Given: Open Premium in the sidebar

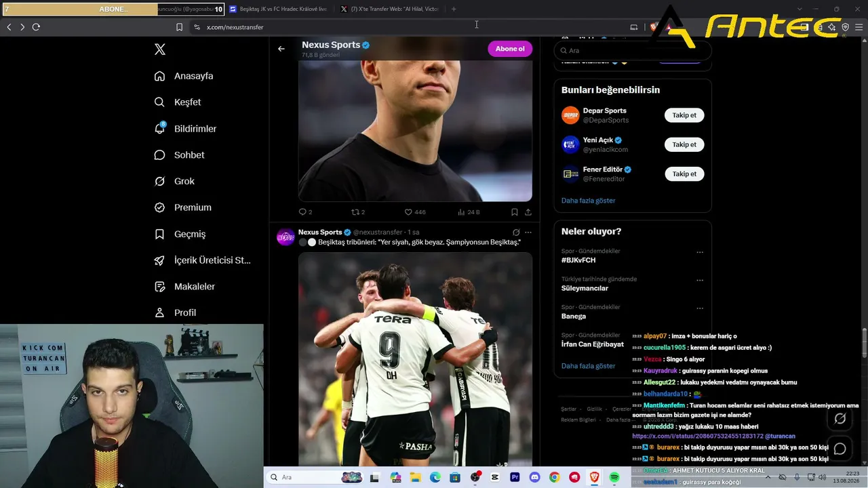Looking at the screenshot, I should 182,207.
